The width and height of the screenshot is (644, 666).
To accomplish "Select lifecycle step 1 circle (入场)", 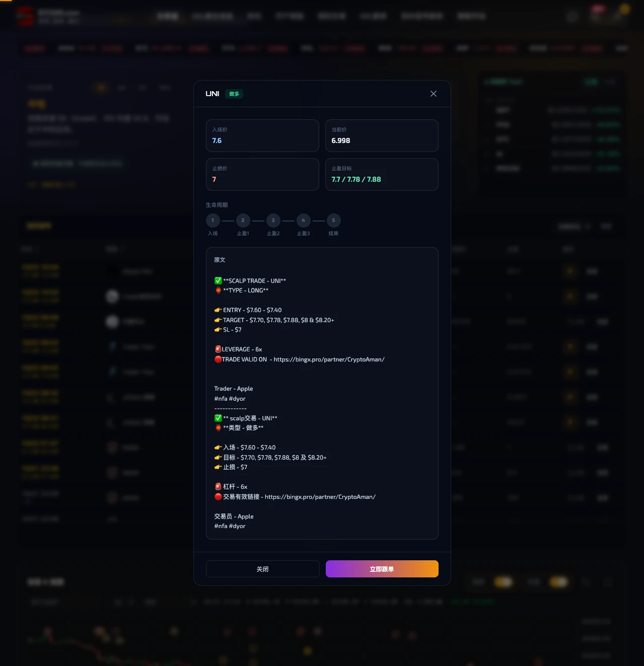I will [213, 220].
